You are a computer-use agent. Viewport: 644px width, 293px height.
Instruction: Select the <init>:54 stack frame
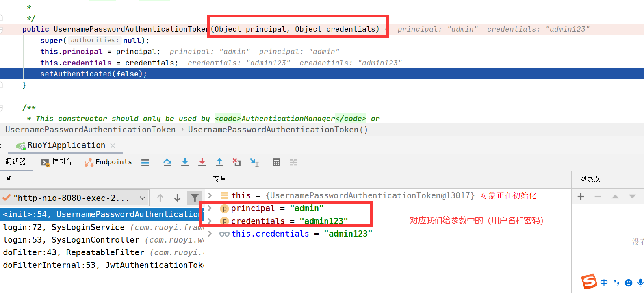pos(102,214)
